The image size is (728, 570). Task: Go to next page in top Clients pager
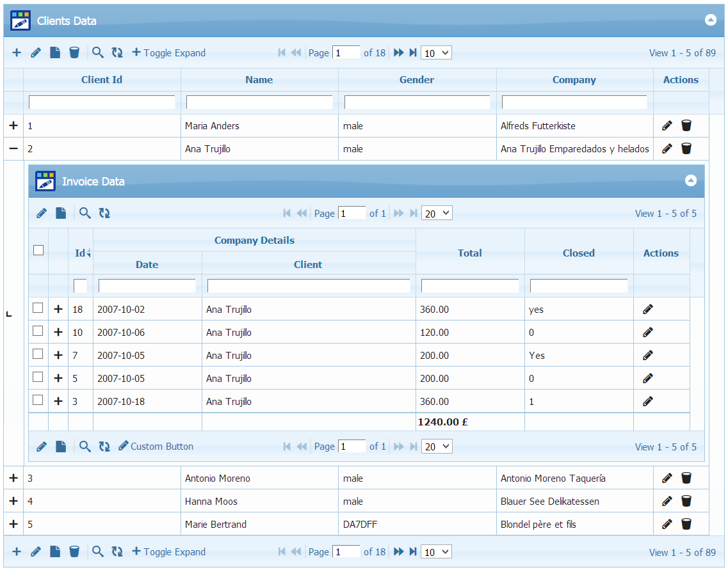pyautogui.click(x=398, y=52)
